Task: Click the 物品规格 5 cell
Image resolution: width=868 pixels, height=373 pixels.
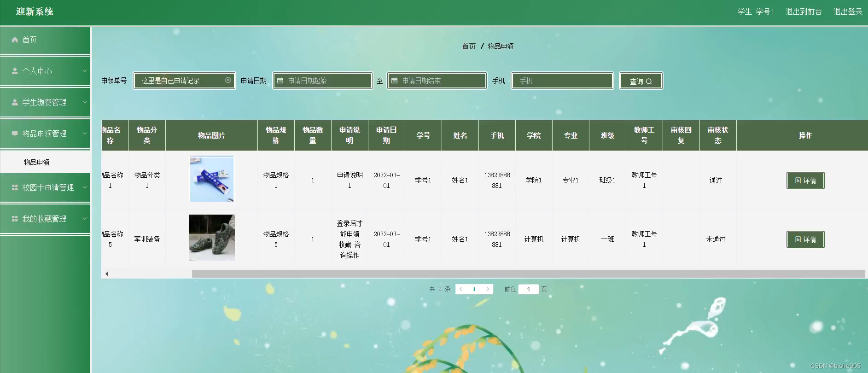Action: click(276, 239)
